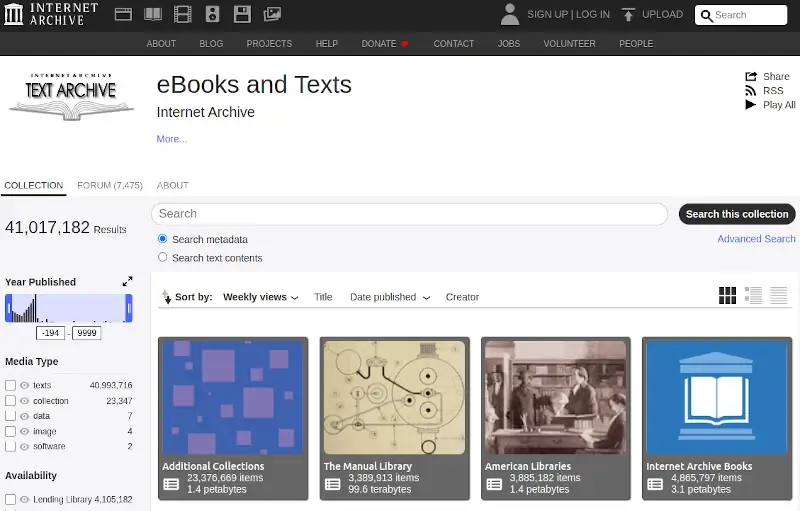Expand the Year Published histogram with arrows icon
Viewport: 800px width, 511px height.
click(x=128, y=282)
